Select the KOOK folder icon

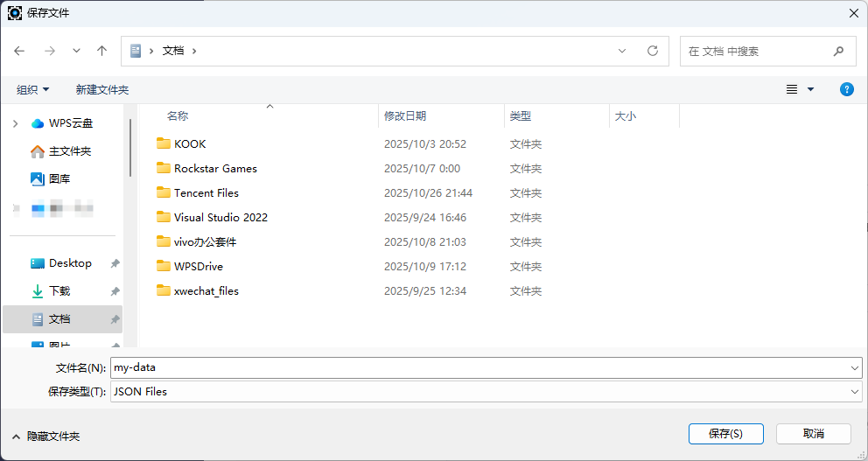pos(163,143)
